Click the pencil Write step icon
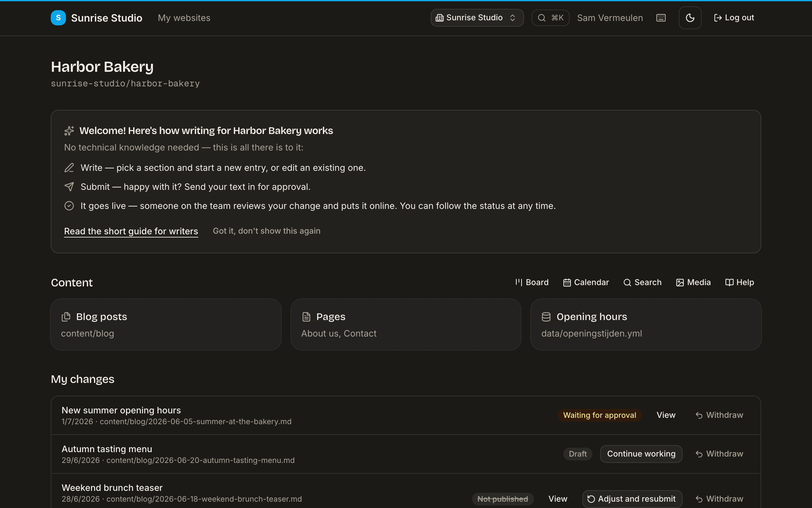The image size is (812, 508). tap(69, 168)
